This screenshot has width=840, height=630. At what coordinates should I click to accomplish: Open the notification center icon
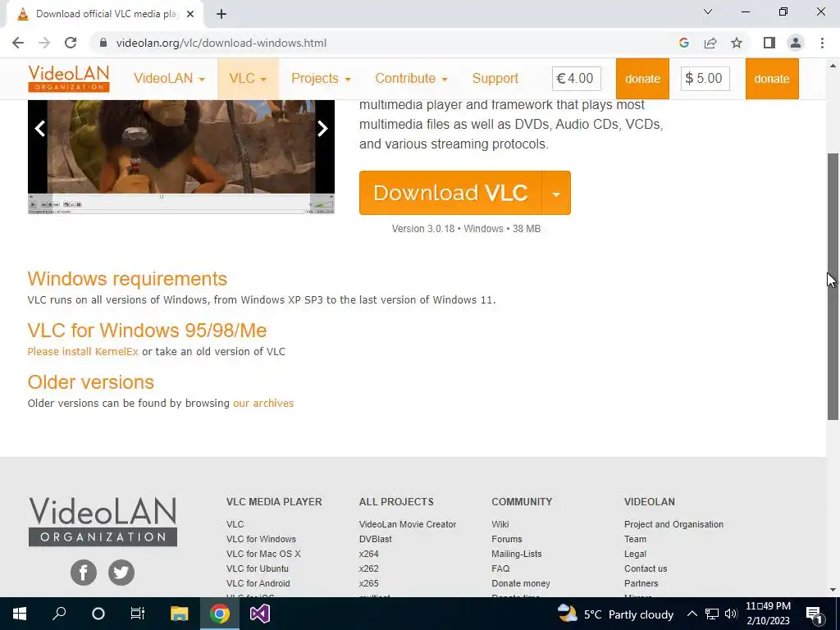click(814, 614)
